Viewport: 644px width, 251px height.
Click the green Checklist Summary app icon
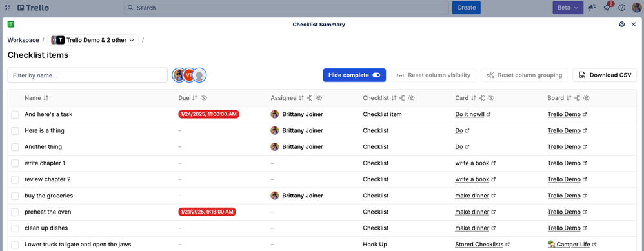point(11,25)
